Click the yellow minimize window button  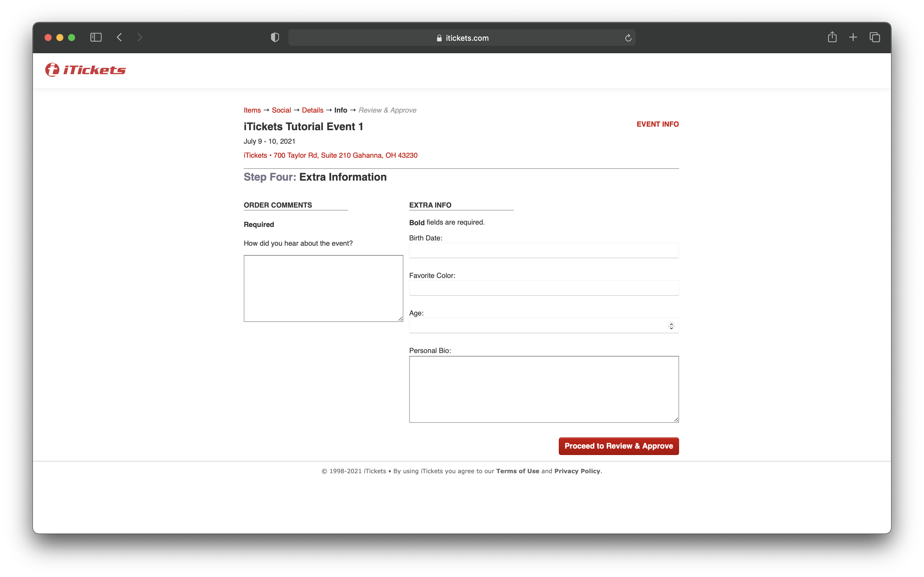coord(60,38)
